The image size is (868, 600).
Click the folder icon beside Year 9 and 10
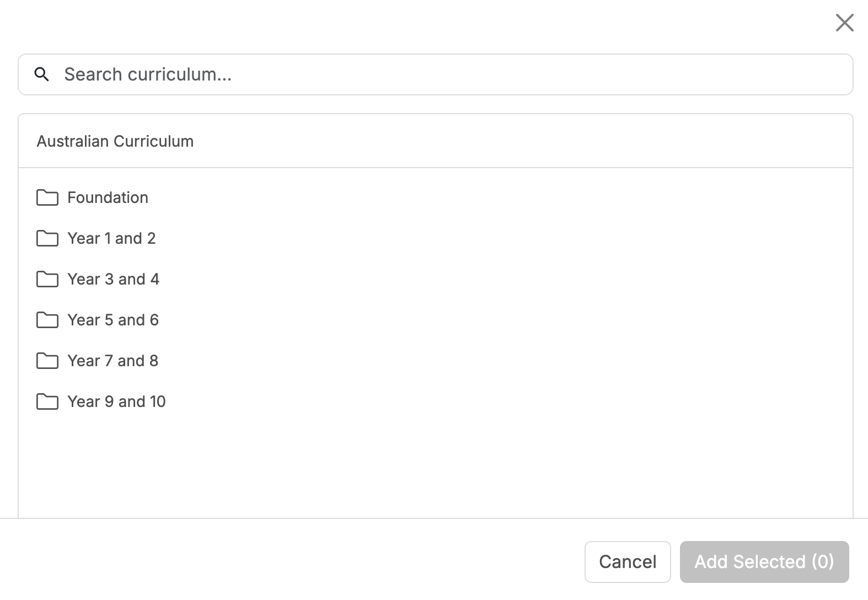48,401
